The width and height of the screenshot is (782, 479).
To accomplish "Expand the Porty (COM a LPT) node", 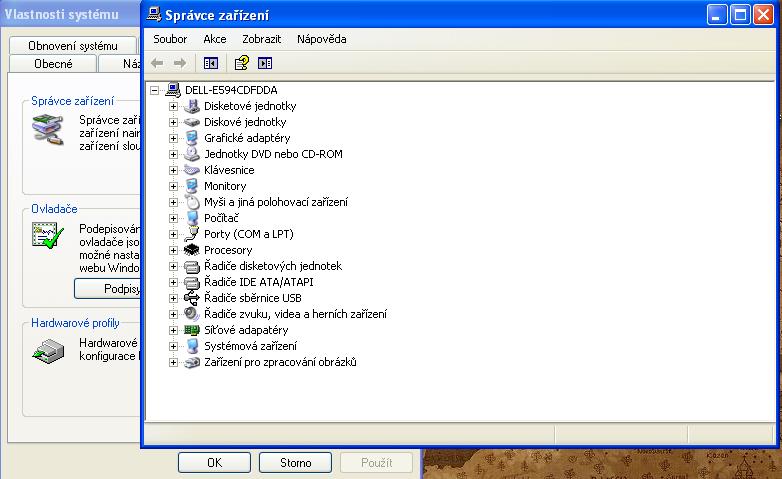I will point(173,234).
